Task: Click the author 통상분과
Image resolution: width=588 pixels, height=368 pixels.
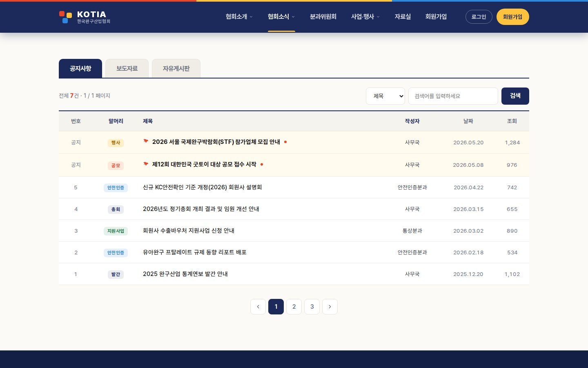Action: click(x=412, y=231)
